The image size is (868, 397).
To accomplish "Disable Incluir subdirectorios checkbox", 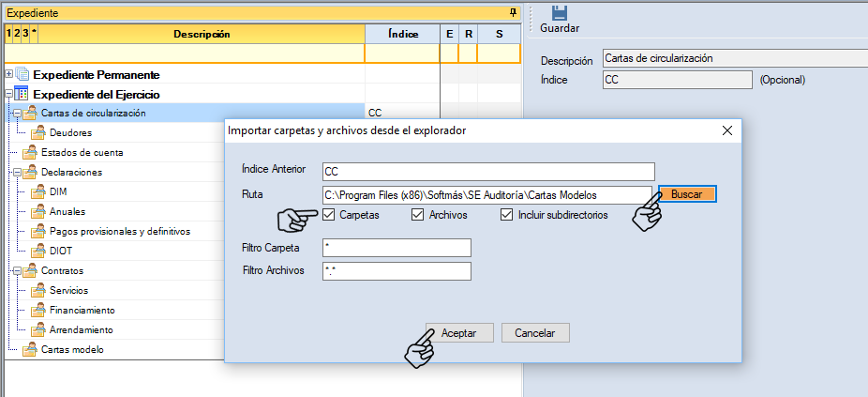I will click(x=506, y=215).
